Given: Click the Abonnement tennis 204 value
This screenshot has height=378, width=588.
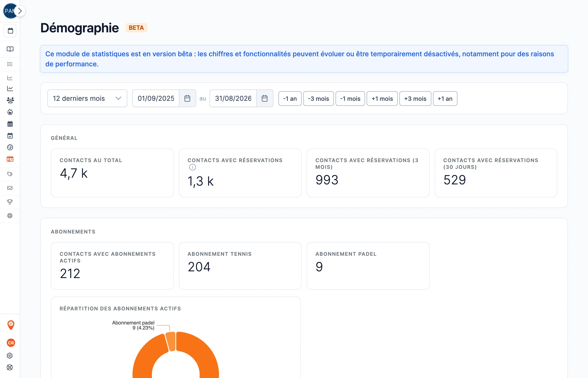Looking at the screenshot, I should 199,267.
